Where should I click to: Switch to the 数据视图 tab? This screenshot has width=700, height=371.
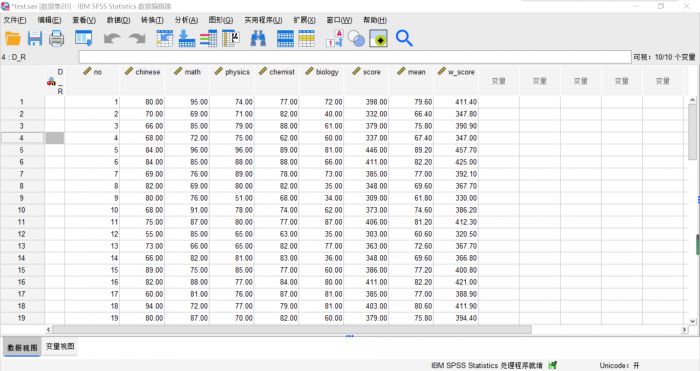[x=22, y=347]
